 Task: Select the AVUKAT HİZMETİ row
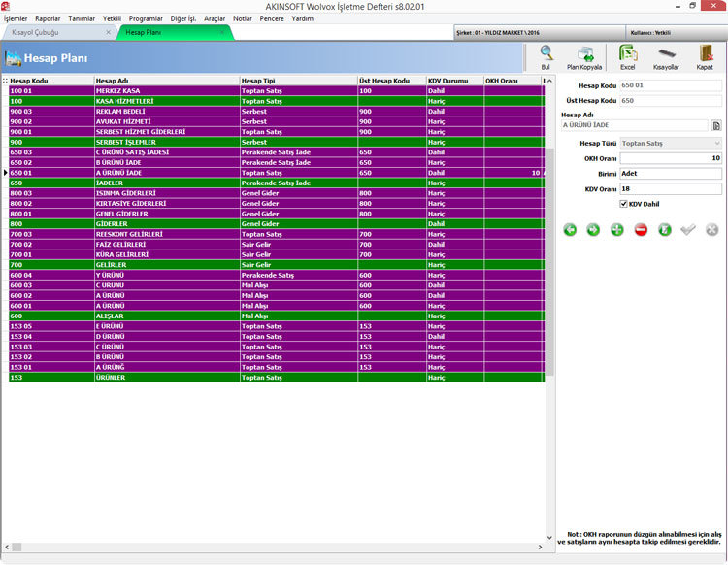[277, 121]
